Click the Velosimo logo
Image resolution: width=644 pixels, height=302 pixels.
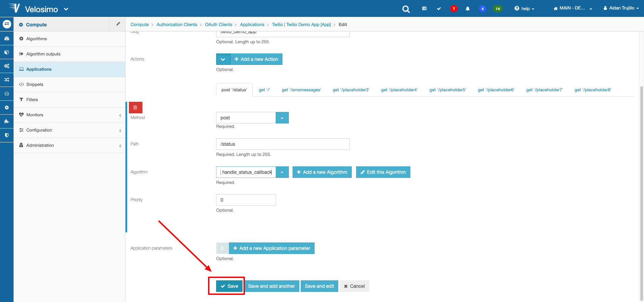[33, 9]
